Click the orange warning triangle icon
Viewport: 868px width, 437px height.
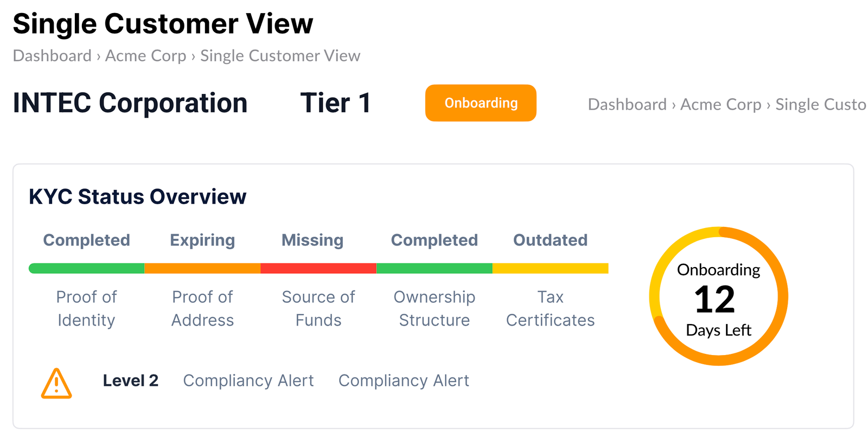(x=56, y=383)
